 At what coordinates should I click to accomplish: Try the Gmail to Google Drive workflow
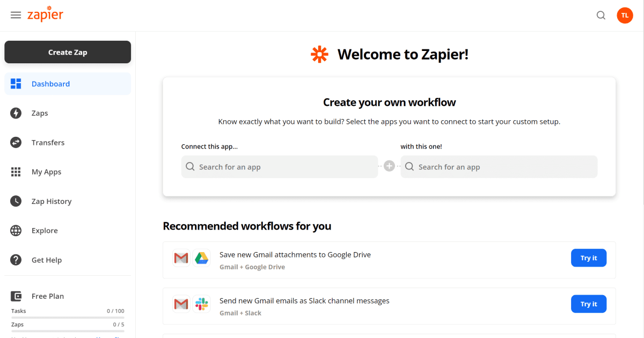(x=588, y=258)
